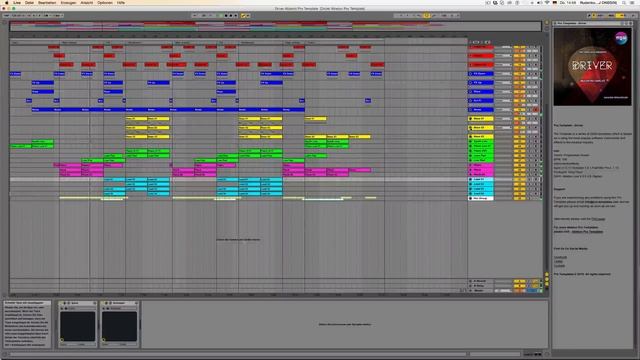Select the FX Down track header
This screenshot has width=640, height=360.
[x=481, y=74]
